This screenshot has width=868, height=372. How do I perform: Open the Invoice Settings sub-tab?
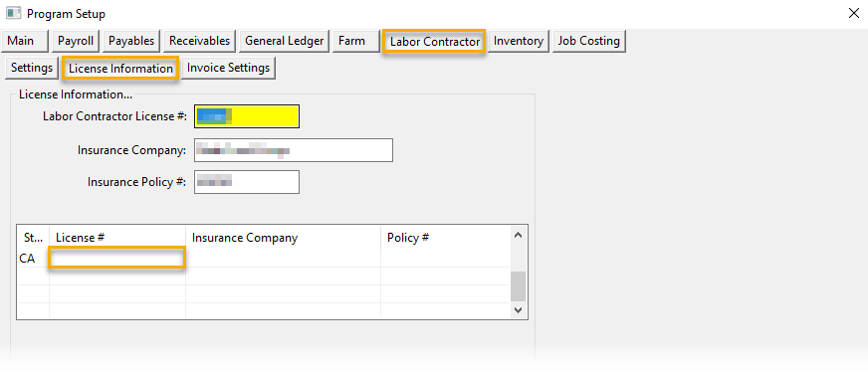coord(229,68)
